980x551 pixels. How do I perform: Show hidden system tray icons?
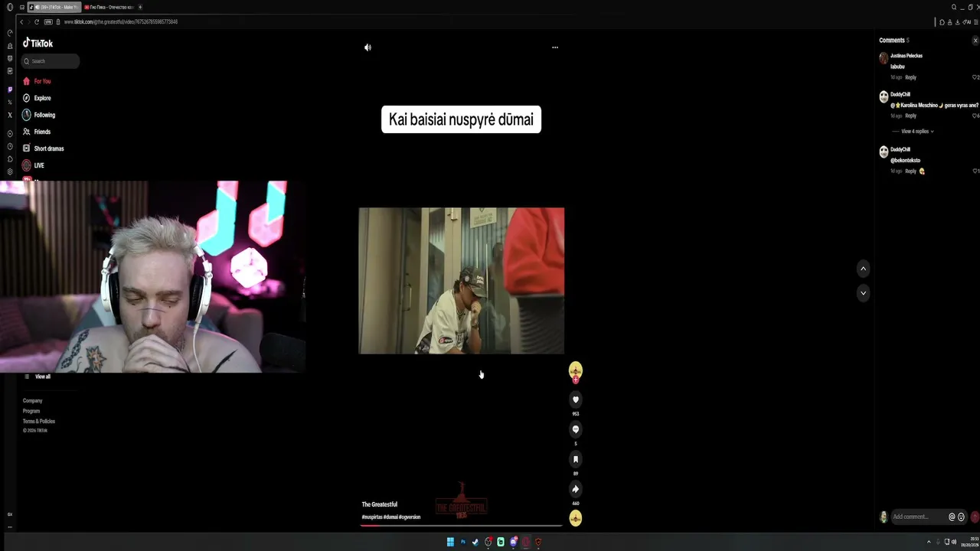click(x=929, y=542)
